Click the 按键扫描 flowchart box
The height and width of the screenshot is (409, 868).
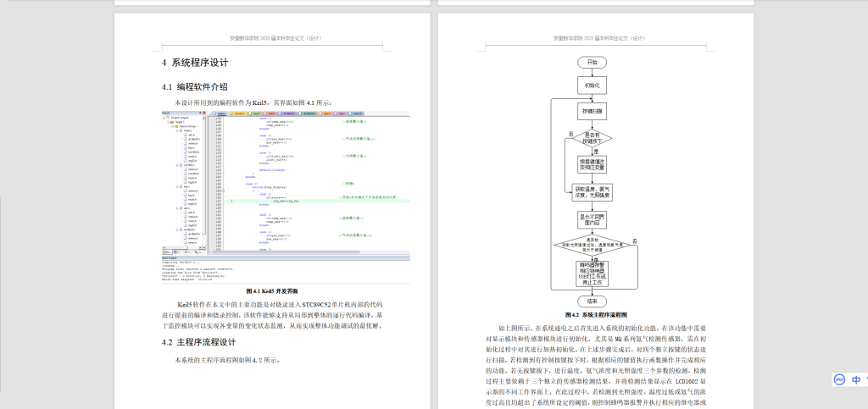pos(592,111)
